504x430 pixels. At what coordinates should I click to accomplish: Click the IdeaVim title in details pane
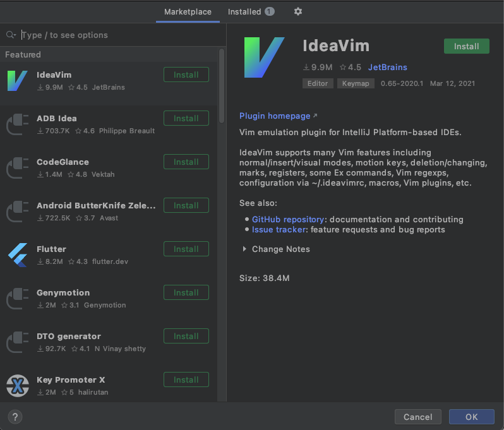[336, 45]
